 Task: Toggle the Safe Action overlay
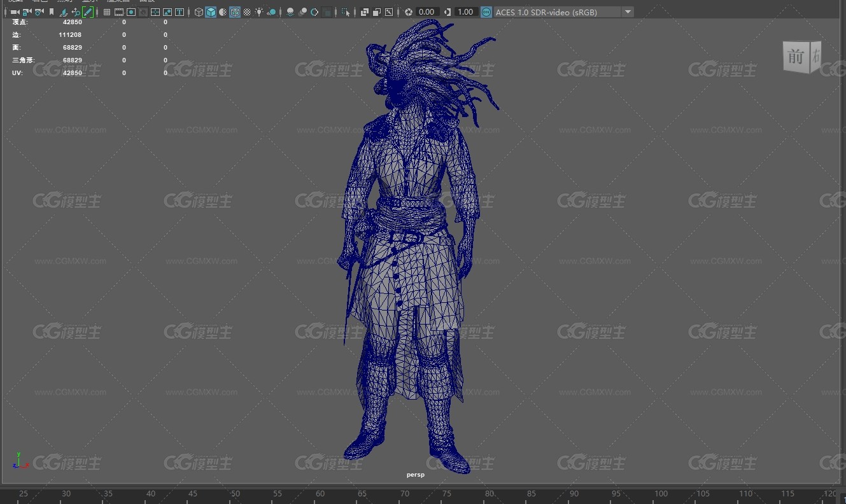[x=167, y=12]
